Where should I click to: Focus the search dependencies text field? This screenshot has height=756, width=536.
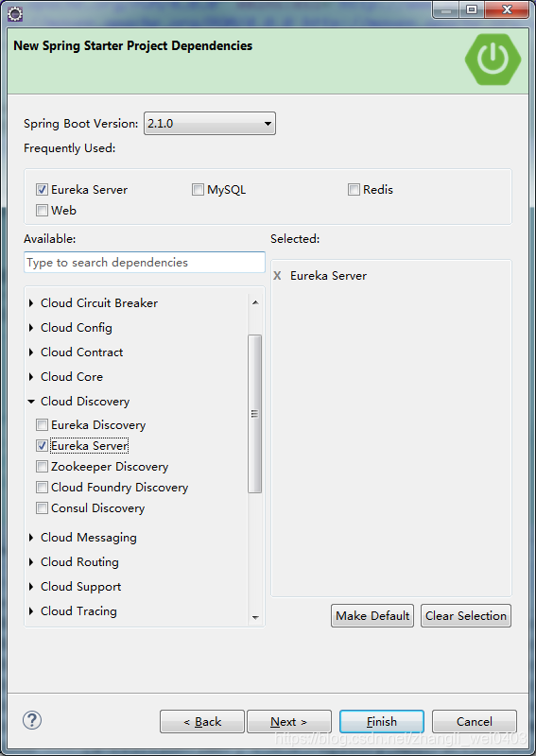(145, 263)
